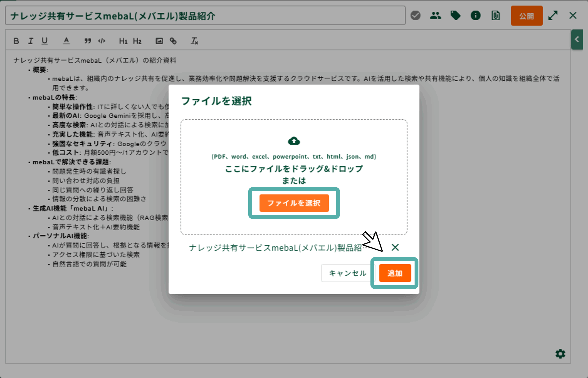Click the orange 追加 button
The height and width of the screenshot is (378, 588).
395,273
